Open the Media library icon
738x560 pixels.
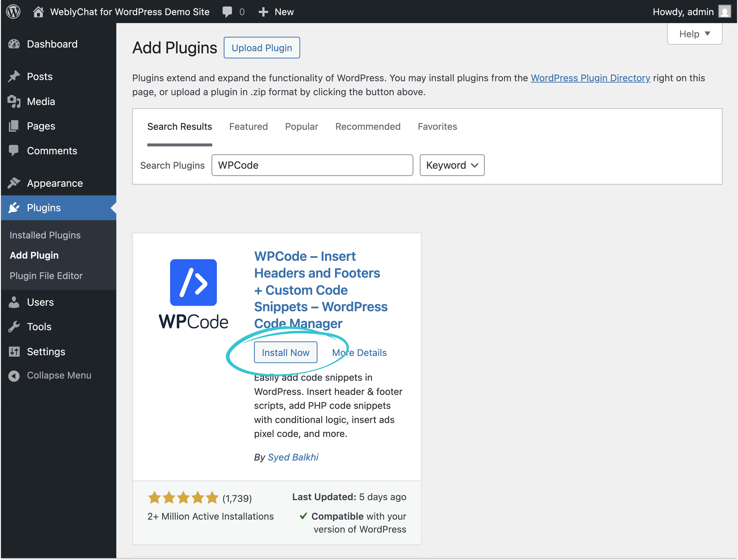point(14,101)
